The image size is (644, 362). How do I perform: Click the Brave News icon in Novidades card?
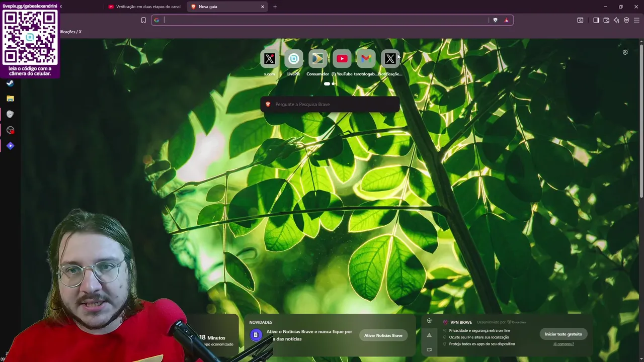(256, 335)
